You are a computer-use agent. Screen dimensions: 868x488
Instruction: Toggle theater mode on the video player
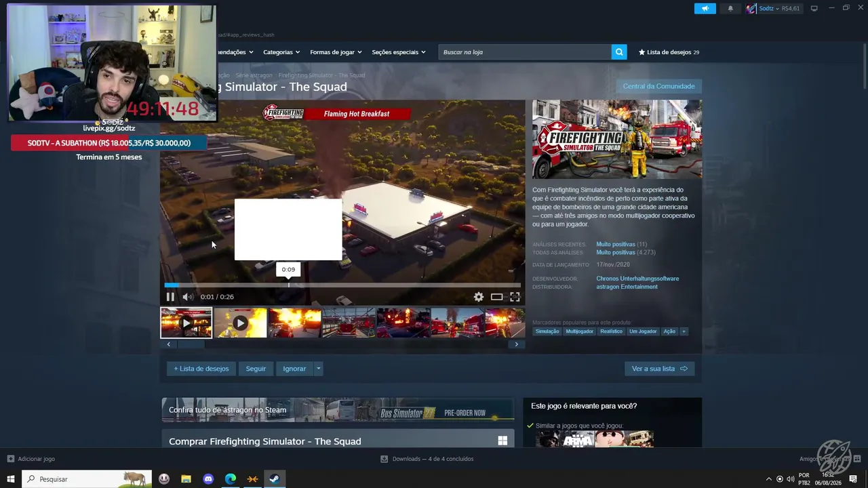[x=497, y=297]
